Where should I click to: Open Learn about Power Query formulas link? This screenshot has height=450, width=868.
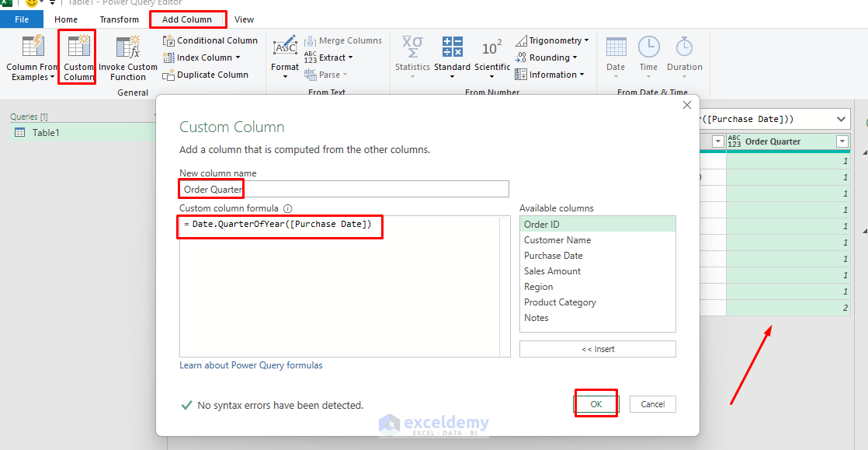click(251, 365)
